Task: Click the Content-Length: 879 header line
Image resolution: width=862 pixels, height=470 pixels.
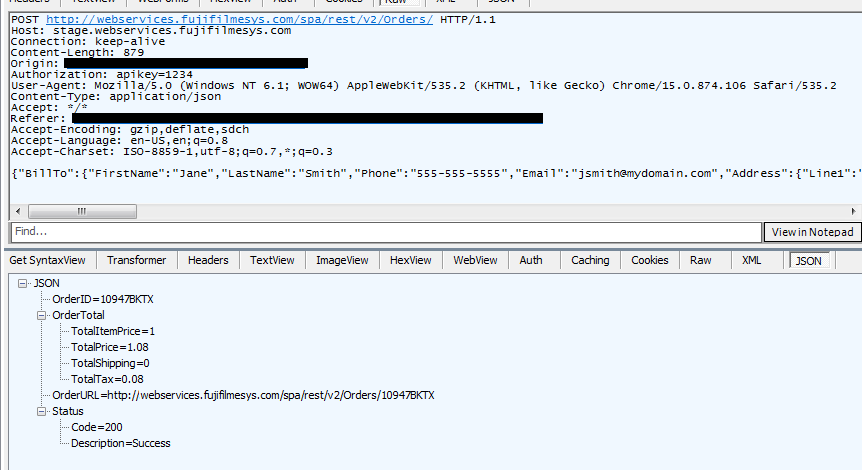Action: click(x=77, y=53)
